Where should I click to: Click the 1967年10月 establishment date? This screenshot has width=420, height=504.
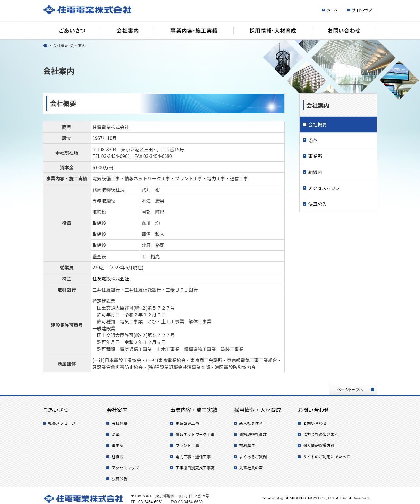[x=104, y=138]
